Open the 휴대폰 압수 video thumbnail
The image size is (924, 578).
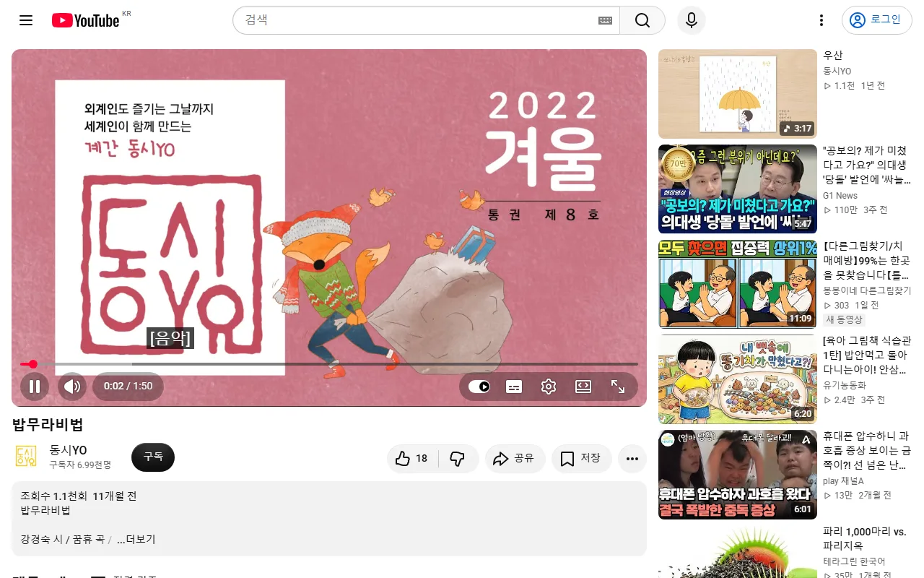coord(738,475)
